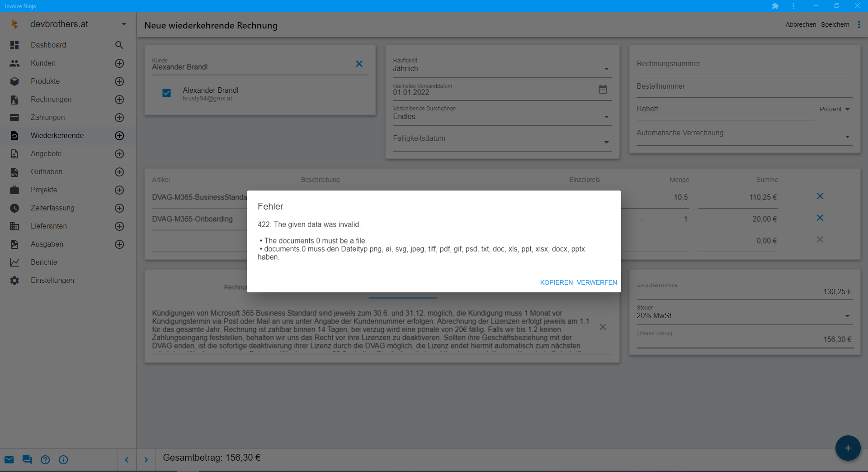Click the plus icon next to Rechnungen

coord(119,100)
